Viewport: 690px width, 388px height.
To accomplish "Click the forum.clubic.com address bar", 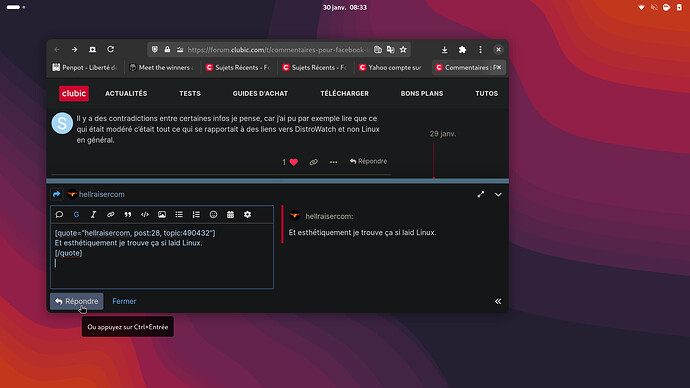I will tap(278, 50).
